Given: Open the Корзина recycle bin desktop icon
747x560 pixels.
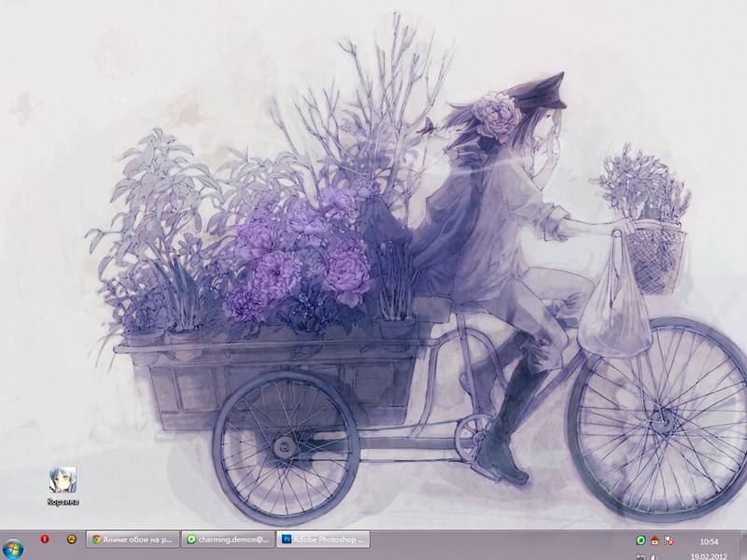Looking at the screenshot, I should click(x=63, y=485).
